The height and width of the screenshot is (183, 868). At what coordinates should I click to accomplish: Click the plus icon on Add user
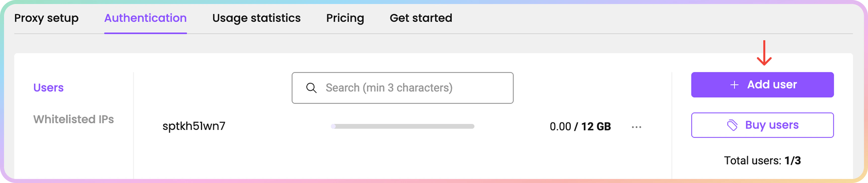pos(734,85)
